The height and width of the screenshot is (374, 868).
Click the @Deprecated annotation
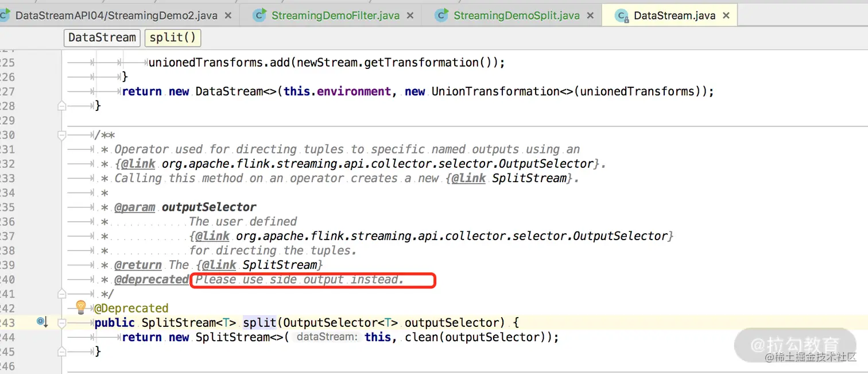131,309
